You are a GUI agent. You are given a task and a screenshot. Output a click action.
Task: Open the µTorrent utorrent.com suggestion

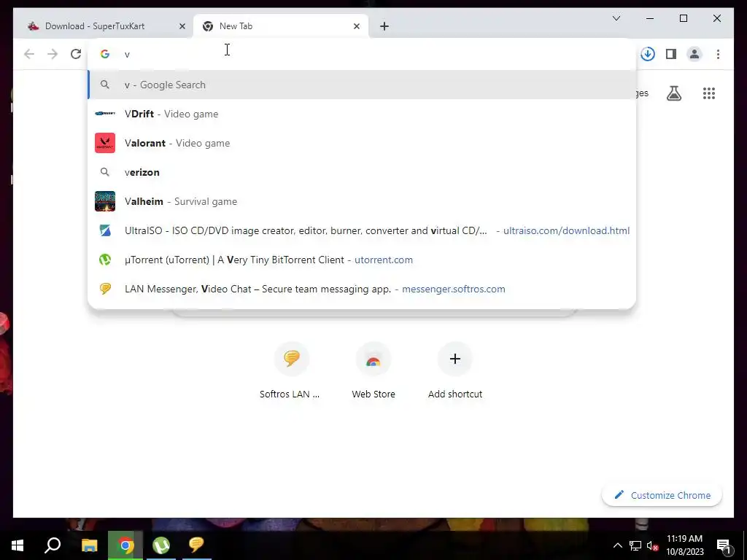[362, 260]
